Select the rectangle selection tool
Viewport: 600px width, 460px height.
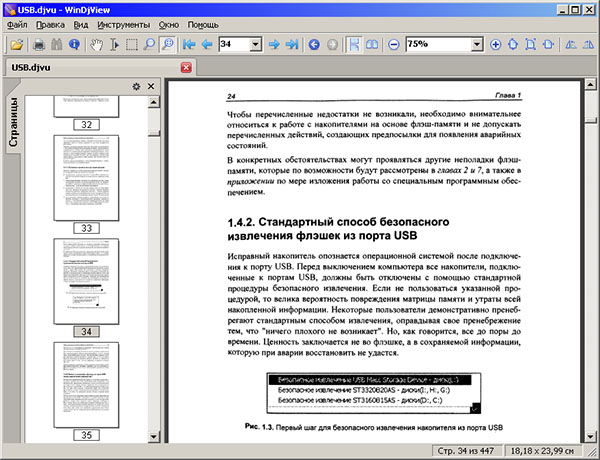(x=131, y=45)
